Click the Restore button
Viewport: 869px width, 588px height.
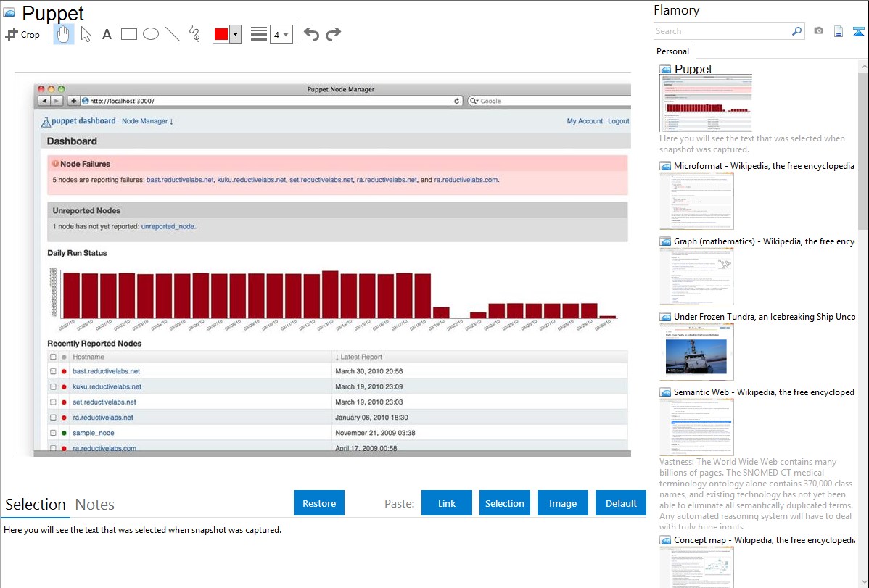click(x=319, y=503)
